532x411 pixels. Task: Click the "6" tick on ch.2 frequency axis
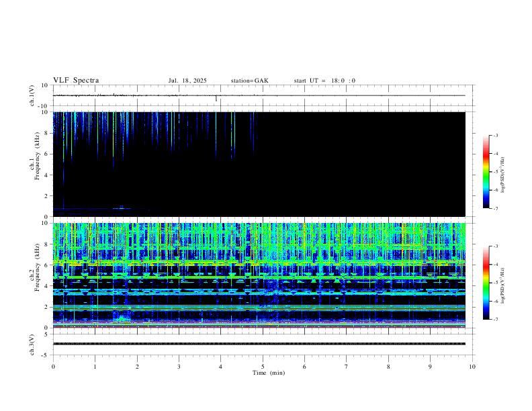point(47,265)
